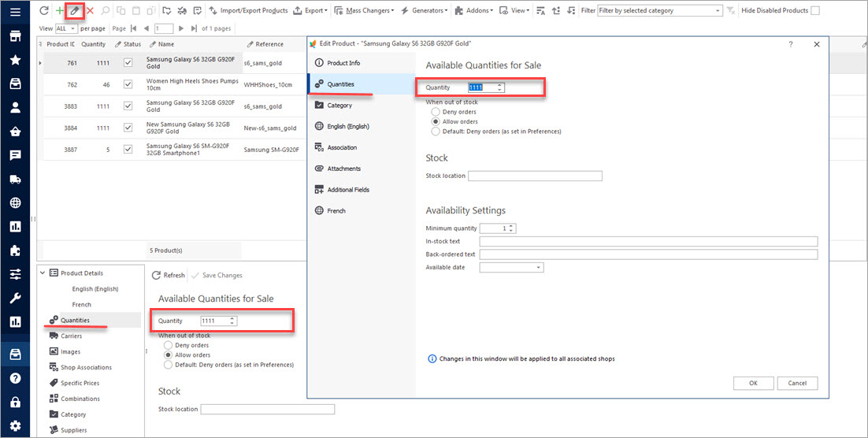Open the Mass Changers dropdown
Screen dimensions: 868x438
(365, 10)
